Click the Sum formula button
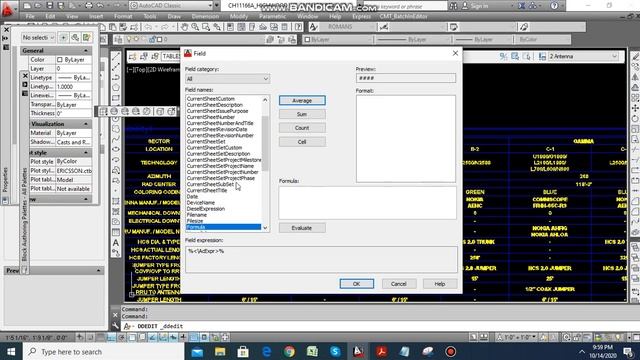The image size is (640, 360). (302, 114)
